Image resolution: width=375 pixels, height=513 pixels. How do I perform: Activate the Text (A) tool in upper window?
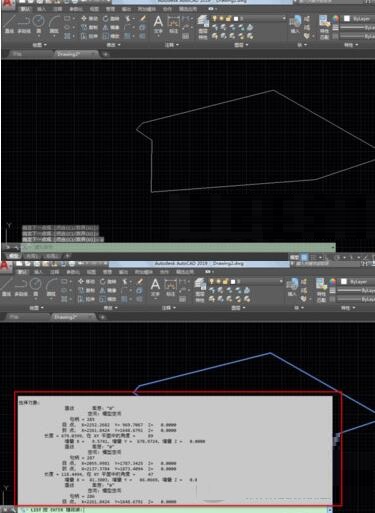[x=158, y=25]
